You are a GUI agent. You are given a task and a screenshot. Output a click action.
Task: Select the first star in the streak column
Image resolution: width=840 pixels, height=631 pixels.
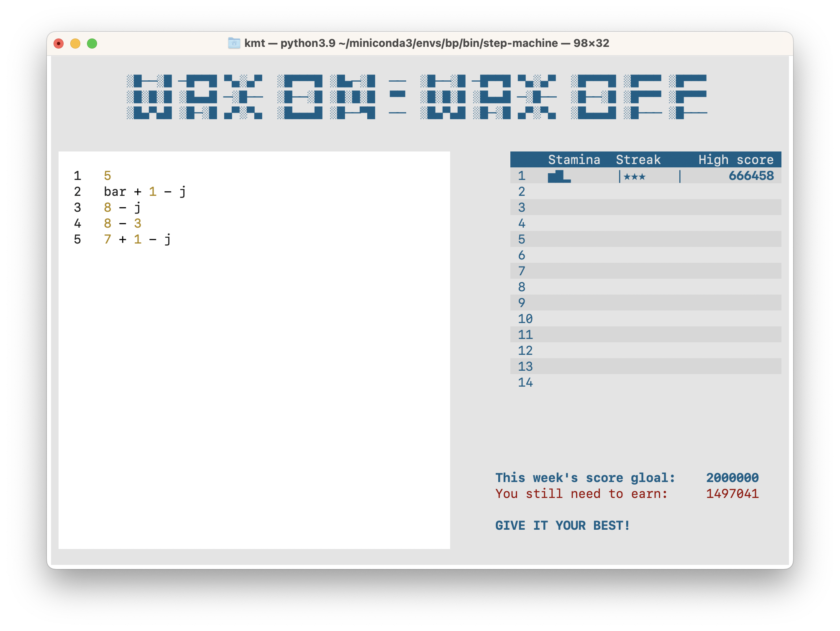(x=626, y=177)
